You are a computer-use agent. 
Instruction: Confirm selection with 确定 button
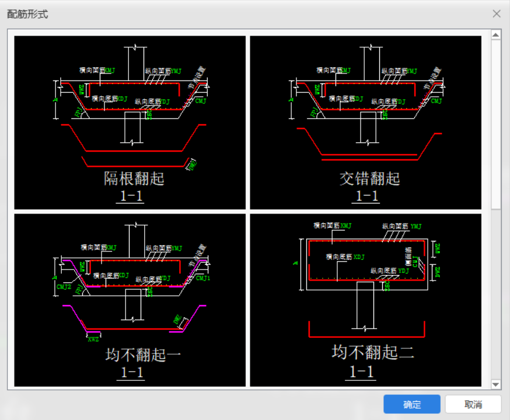tap(412, 404)
